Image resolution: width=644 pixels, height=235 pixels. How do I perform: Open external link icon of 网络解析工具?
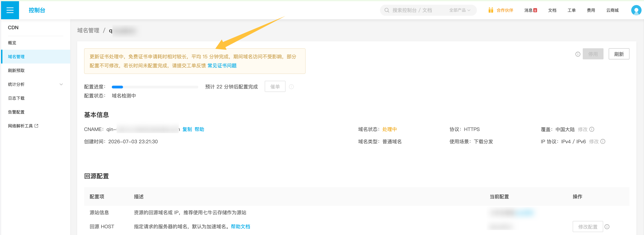point(37,126)
